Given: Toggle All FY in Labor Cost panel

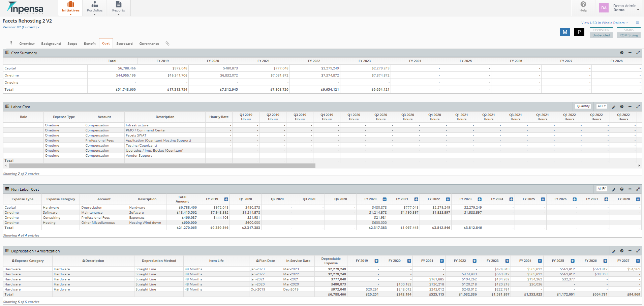Looking at the screenshot, I should click(x=602, y=106).
